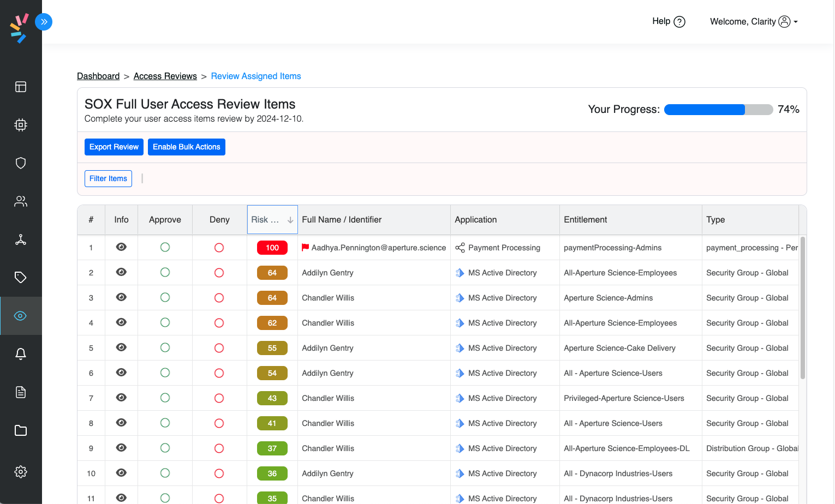Open the folder icon in sidebar
835x504 pixels.
coord(21,430)
